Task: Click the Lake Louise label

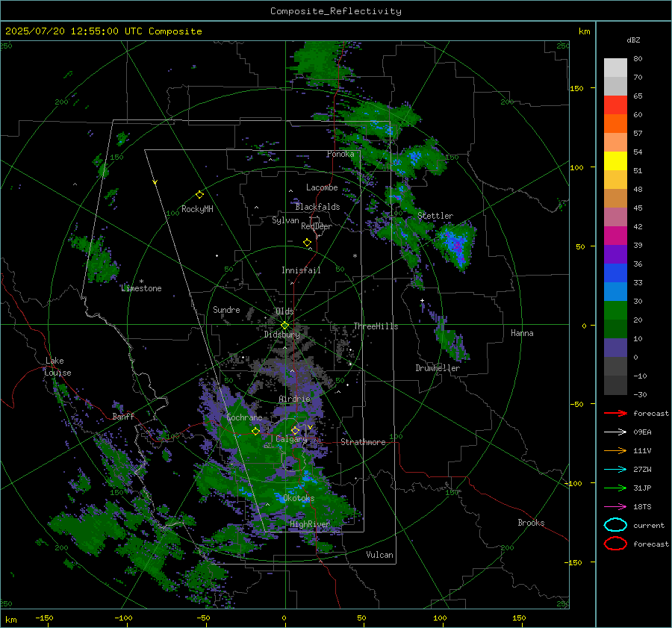Action: [57, 367]
